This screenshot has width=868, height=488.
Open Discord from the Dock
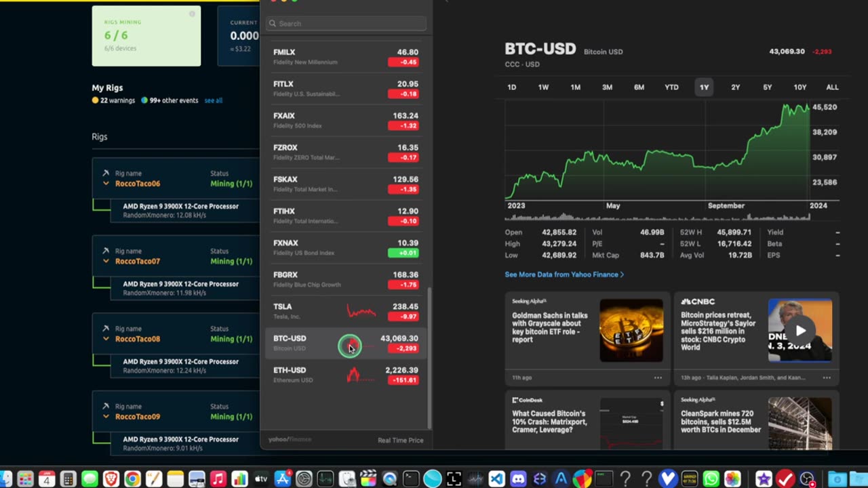[x=518, y=479]
